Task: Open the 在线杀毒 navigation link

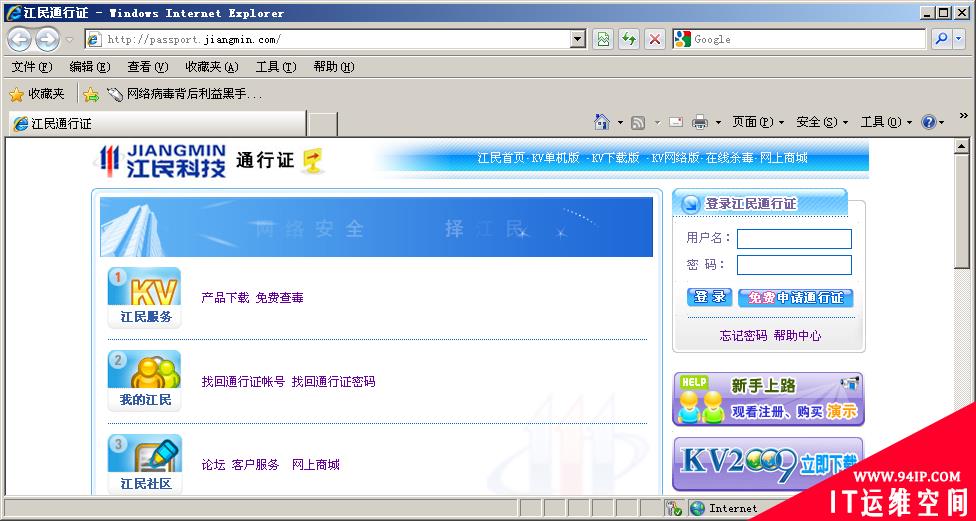Action: coord(730,158)
